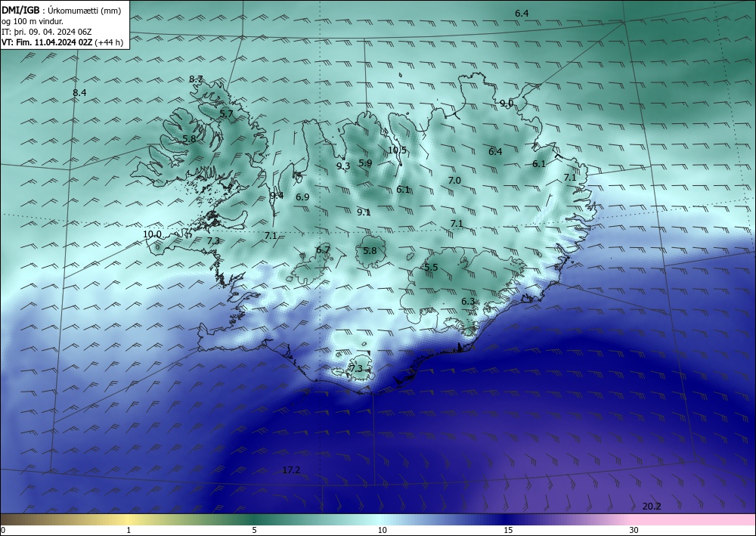Click the 6.3 value label

[468, 301]
